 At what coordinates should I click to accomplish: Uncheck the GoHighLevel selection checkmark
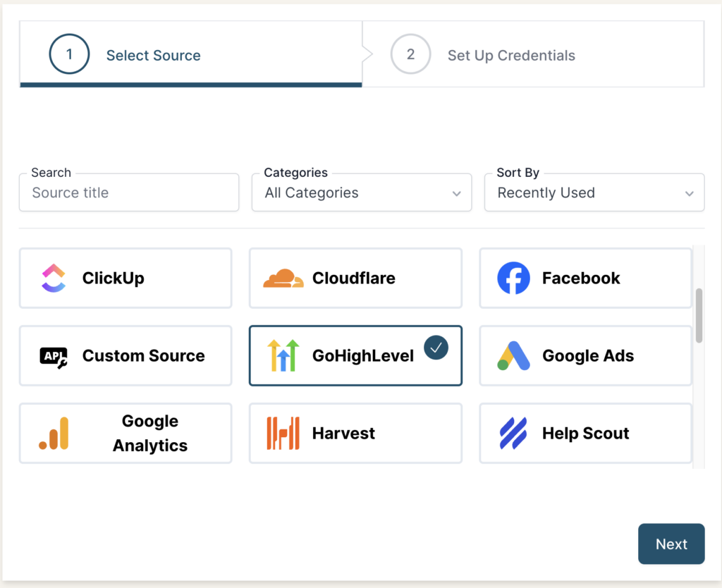[x=436, y=346]
